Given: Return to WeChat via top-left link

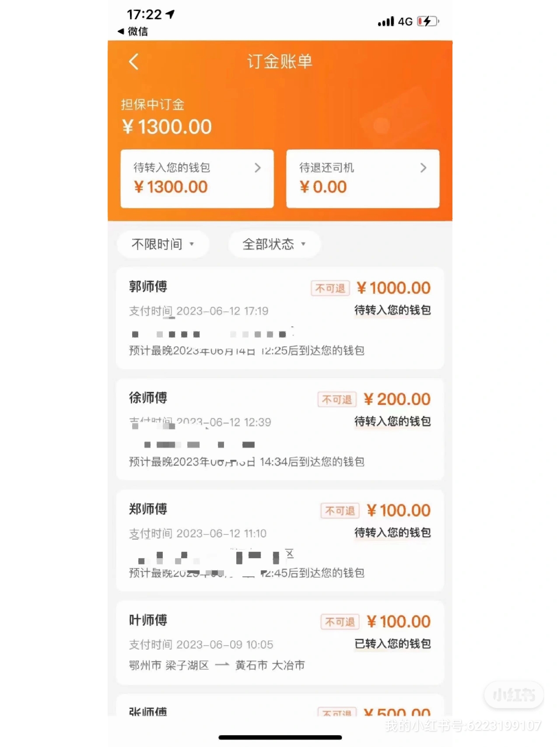Looking at the screenshot, I should (x=133, y=32).
